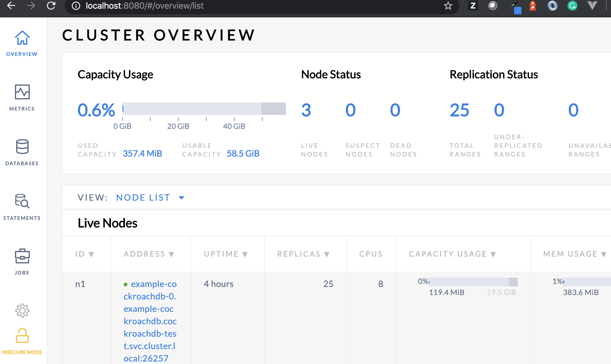Sort nodes by Capacity Usage column
The height and width of the screenshot is (364, 611).
coord(452,254)
